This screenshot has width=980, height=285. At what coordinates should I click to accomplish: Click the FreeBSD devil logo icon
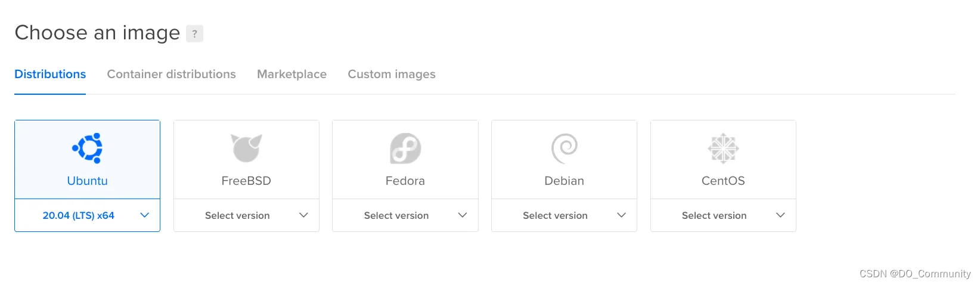coord(246,148)
